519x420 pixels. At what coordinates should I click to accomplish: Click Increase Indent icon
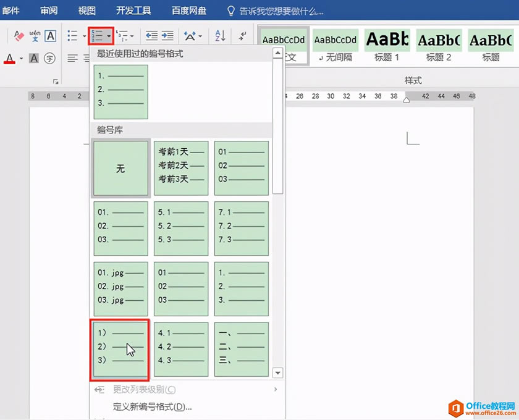pyautogui.click(x=167, y=36)
